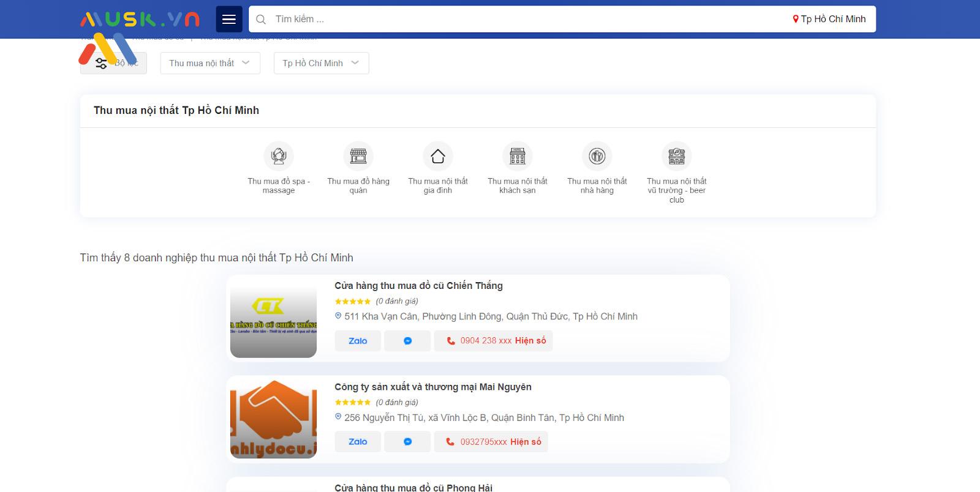
Task: Open Messenger chat for Mai Nguyên company
Action: coord(407,442)
